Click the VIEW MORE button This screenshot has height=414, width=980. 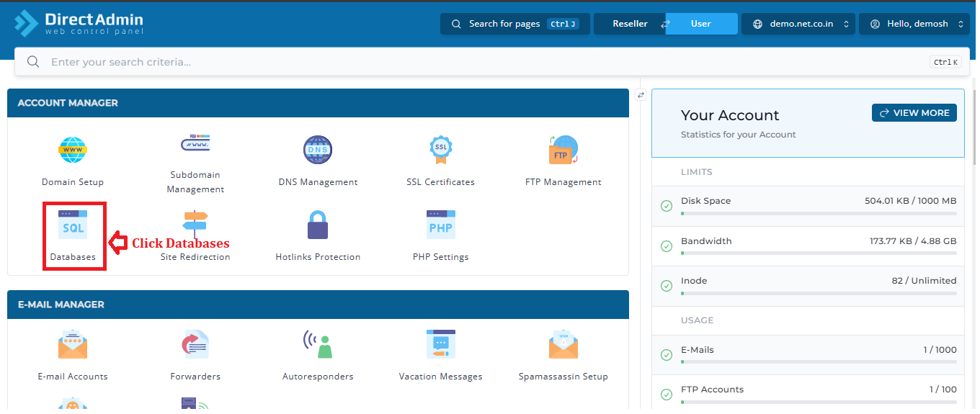(914, 113)
